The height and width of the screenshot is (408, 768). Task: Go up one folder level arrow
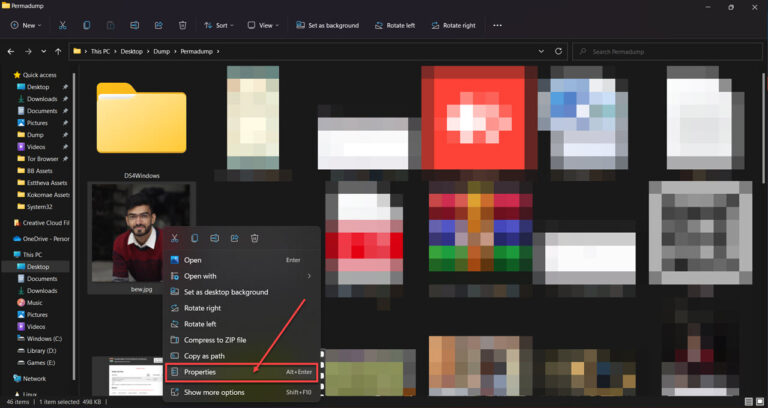click(58, 51)
